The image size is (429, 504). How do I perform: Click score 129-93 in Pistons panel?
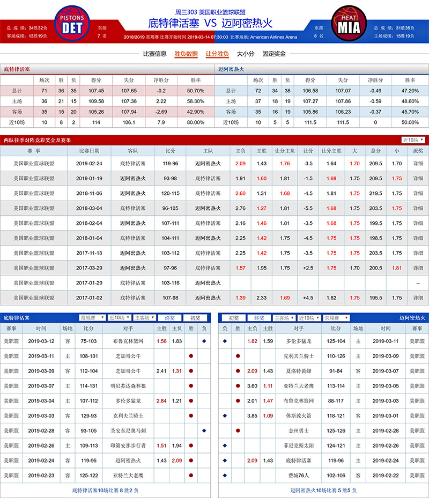(89, 415)
